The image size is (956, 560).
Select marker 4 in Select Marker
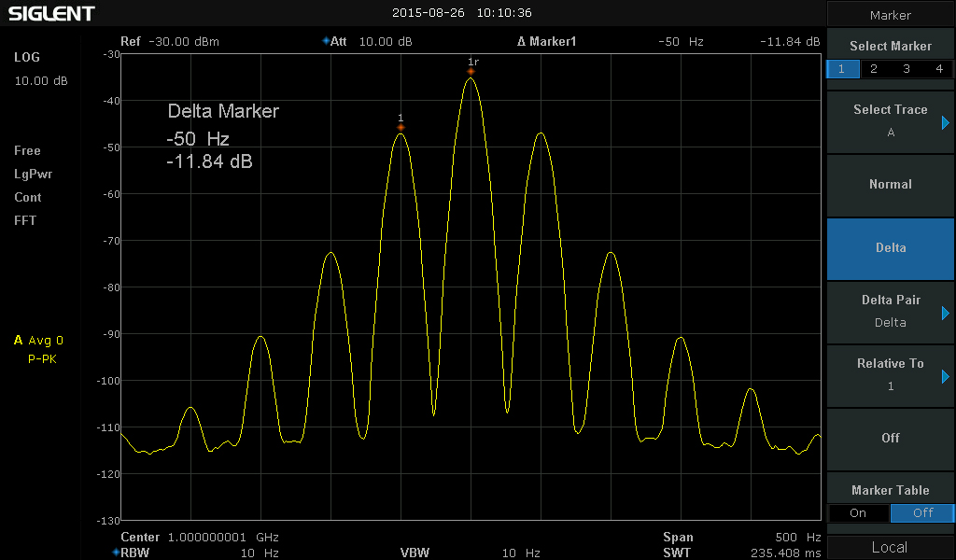point(938,69)
